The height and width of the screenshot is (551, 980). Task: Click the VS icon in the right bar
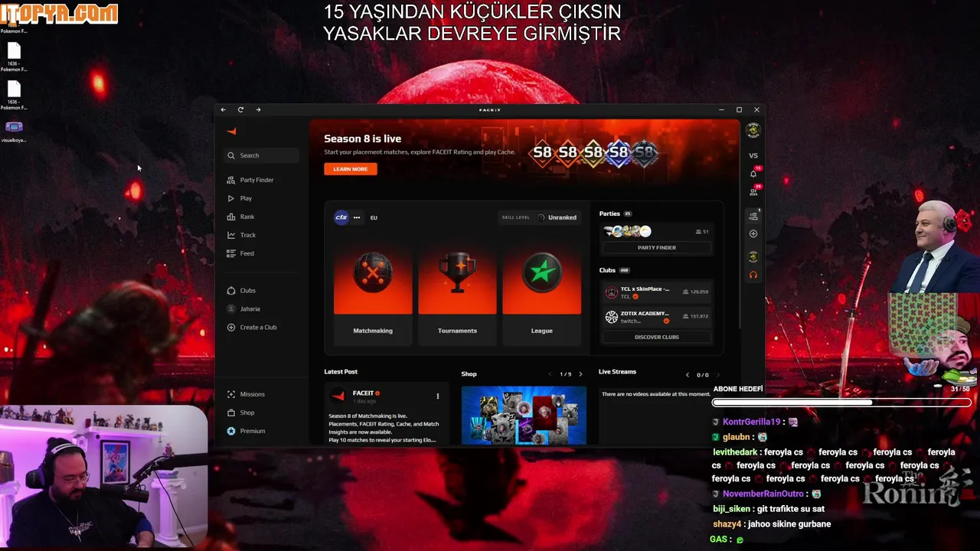click(x=753, y=156)
